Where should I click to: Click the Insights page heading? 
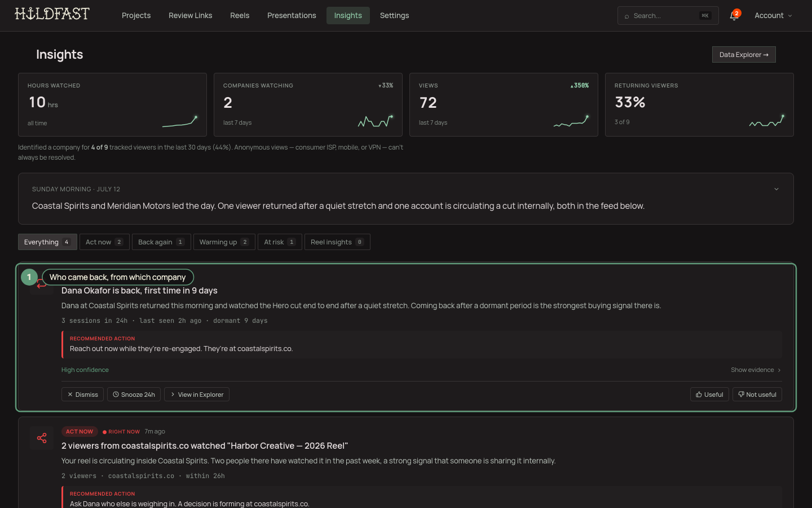[x=60, y=55]
